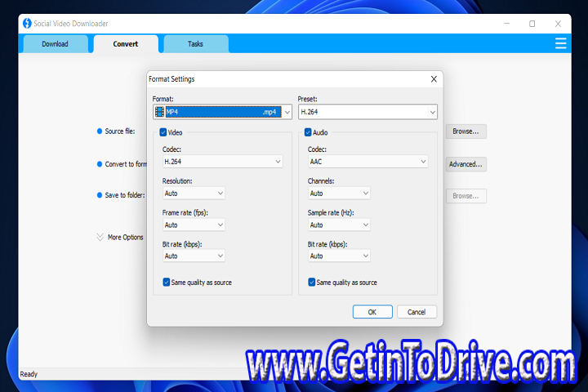Open the Frame rate (fps) dropdown

pos(194,225)
